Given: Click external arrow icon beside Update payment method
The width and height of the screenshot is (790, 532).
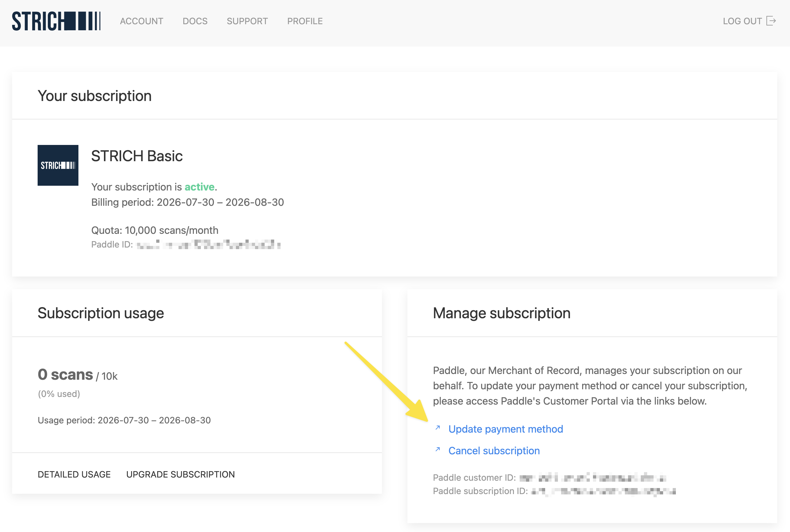Looking at the screenshot, I should coord(438,428).
